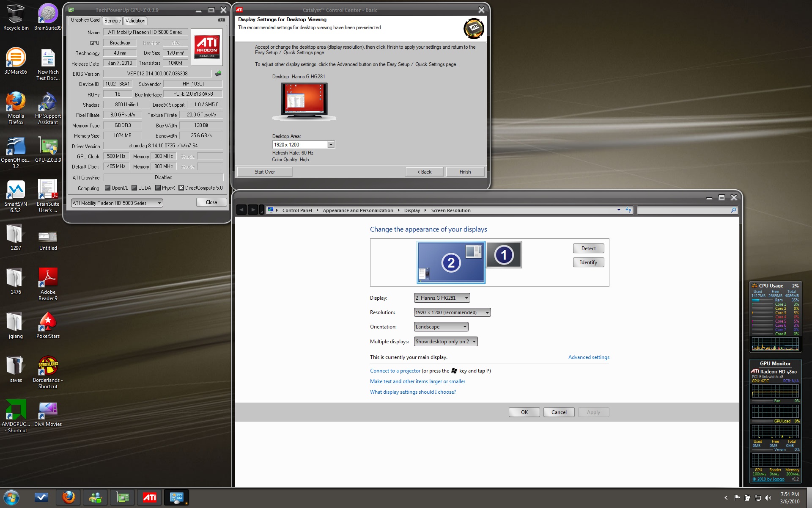Launch PokerStars desktop shortcut
Screen dimensions: 812x508
[48, 325]
